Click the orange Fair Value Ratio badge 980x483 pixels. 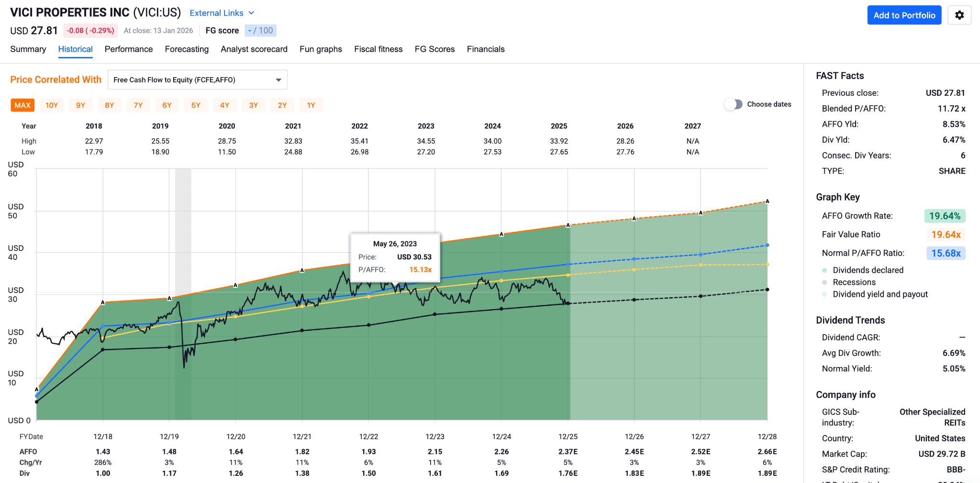pos(946,235)
